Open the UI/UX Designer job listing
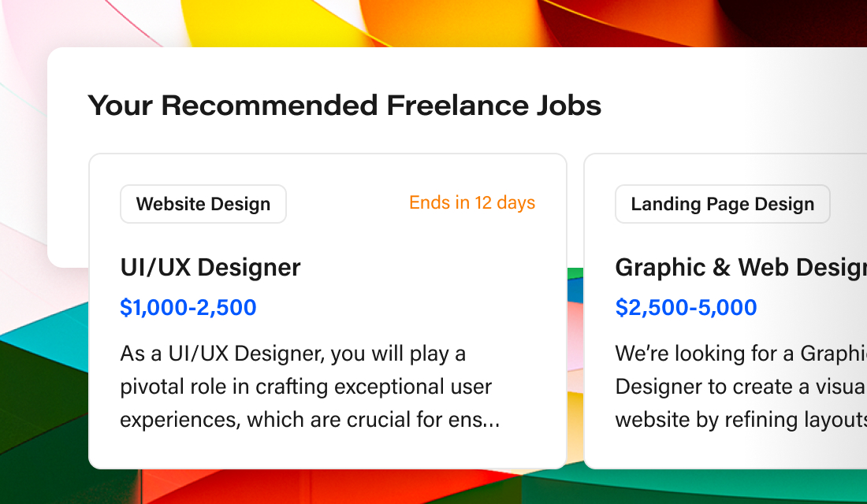The height and width of the screenshot is (504, 867). tap(210, 268)
